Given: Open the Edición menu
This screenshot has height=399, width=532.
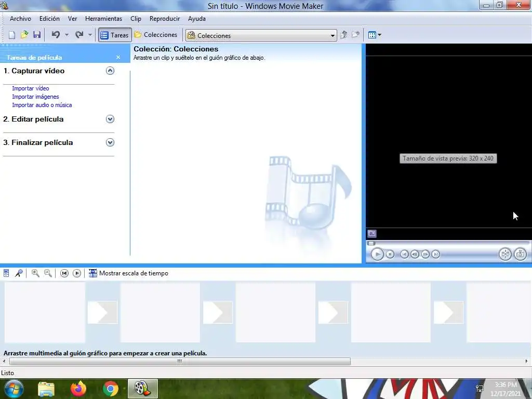Looking at the screenshot, I should [49, 19].
